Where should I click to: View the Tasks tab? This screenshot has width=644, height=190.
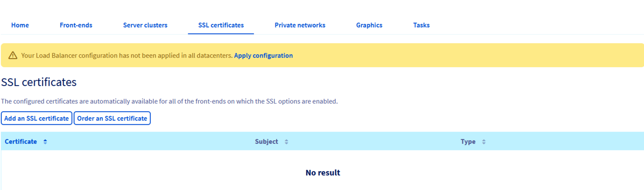tap(421, 25)
